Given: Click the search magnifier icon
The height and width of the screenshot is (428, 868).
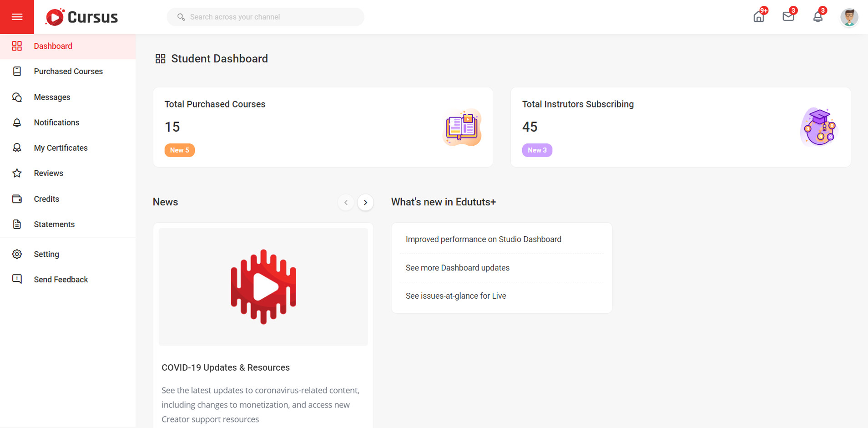Looking at the screenshot, I should [x=181, y=17].
